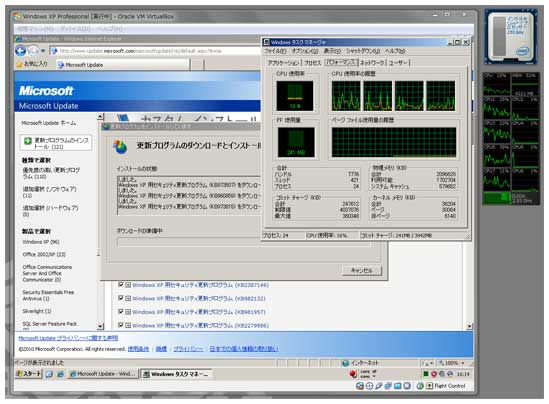Screen dimensions: 549x404
Task: Click the VirtualBox network adapter status icon
Action: 388,386
